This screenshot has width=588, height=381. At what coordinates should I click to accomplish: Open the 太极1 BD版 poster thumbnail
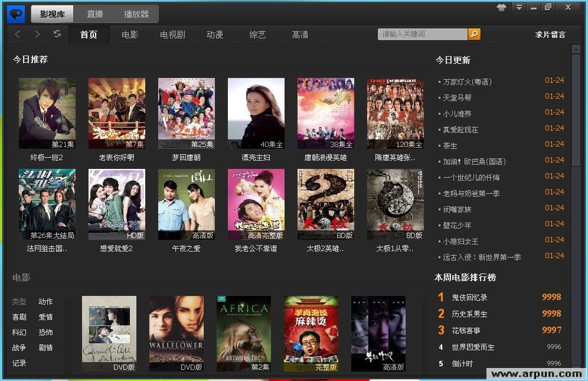point(396,204)
